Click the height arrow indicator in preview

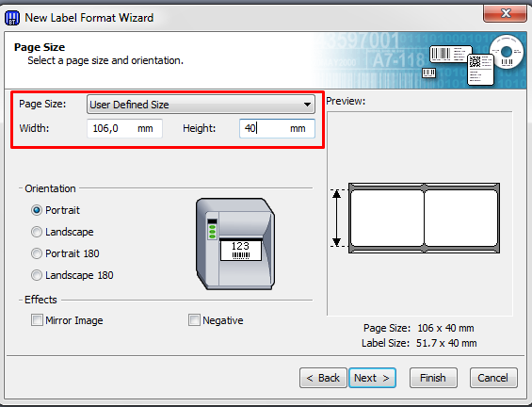click(x=336, y=218)
